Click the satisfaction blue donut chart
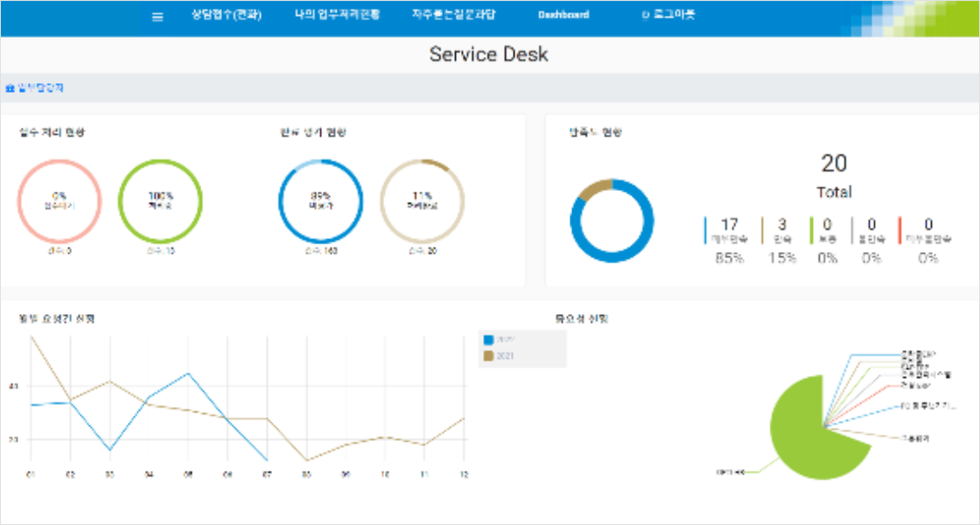Image resolution: width=980 pixels, height=525 pixels. pos(612,220)
